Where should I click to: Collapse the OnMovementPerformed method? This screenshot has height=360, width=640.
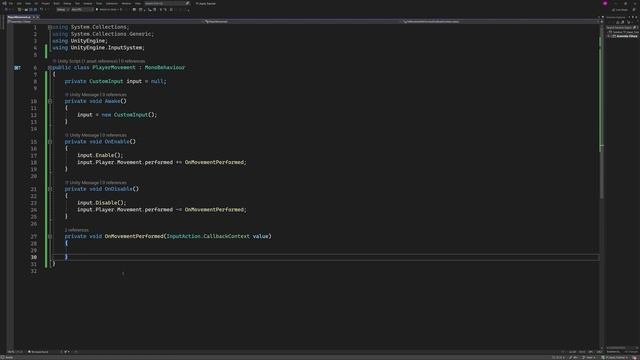click(50, 236)
